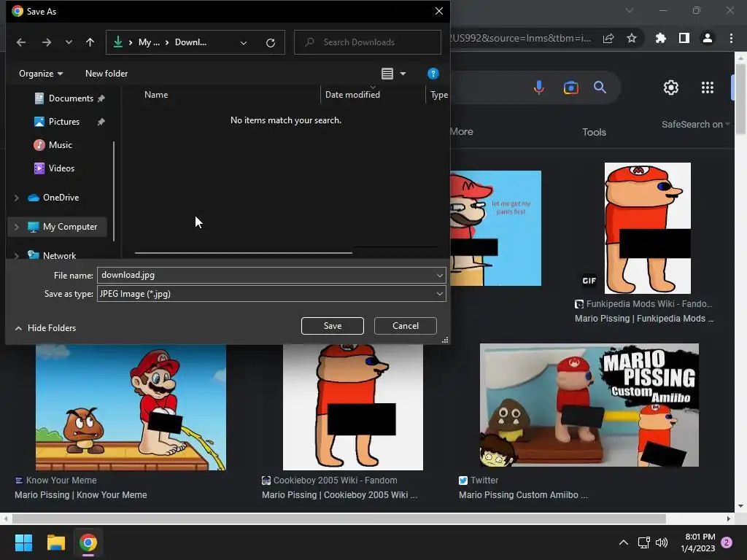Click the Chrome share page icon
Image resolution: width=747 pixels, height=560 pixels.
(608, 38)
